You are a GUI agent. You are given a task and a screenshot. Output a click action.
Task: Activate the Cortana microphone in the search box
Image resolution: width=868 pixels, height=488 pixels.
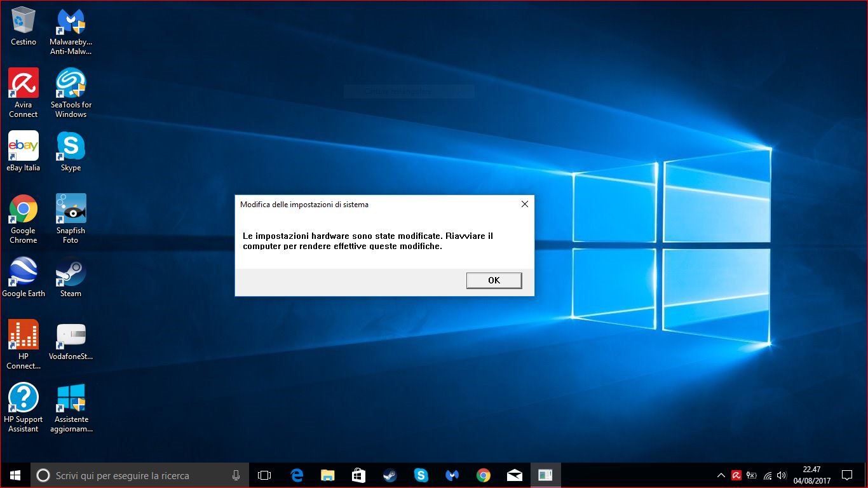click(x=236, y=475)
